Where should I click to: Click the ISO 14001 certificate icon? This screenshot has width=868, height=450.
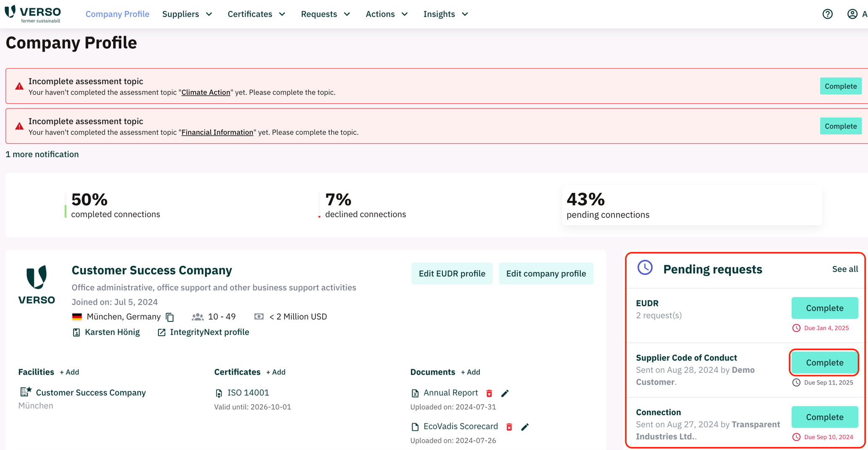[x=219, y=392]
